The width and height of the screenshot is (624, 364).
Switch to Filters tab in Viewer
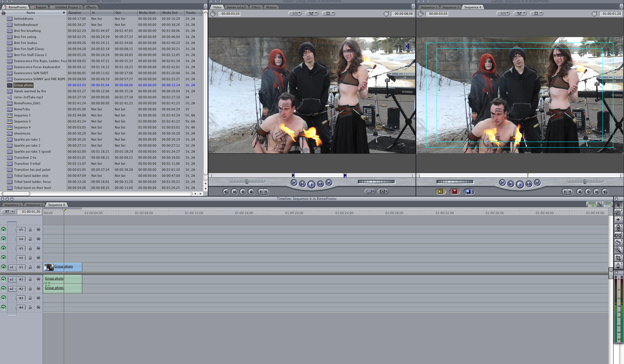point(256,7)
